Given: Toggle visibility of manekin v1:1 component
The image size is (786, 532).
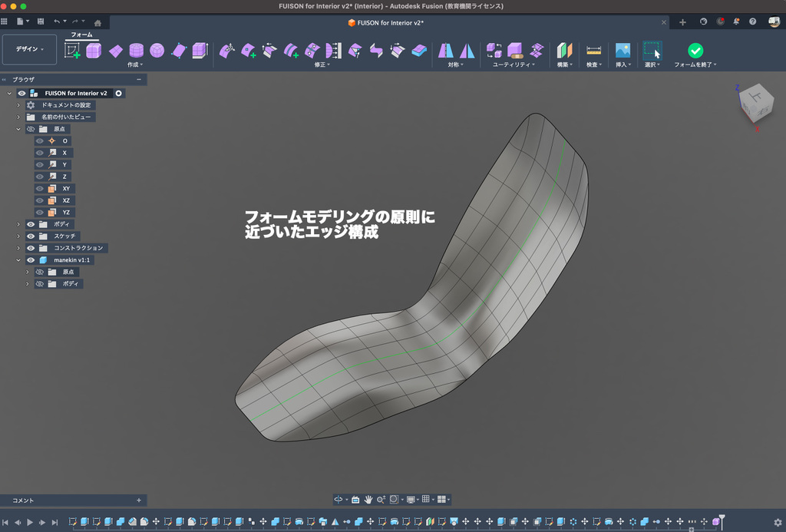Looking at the screenshot, I should (x=31, y=260).
